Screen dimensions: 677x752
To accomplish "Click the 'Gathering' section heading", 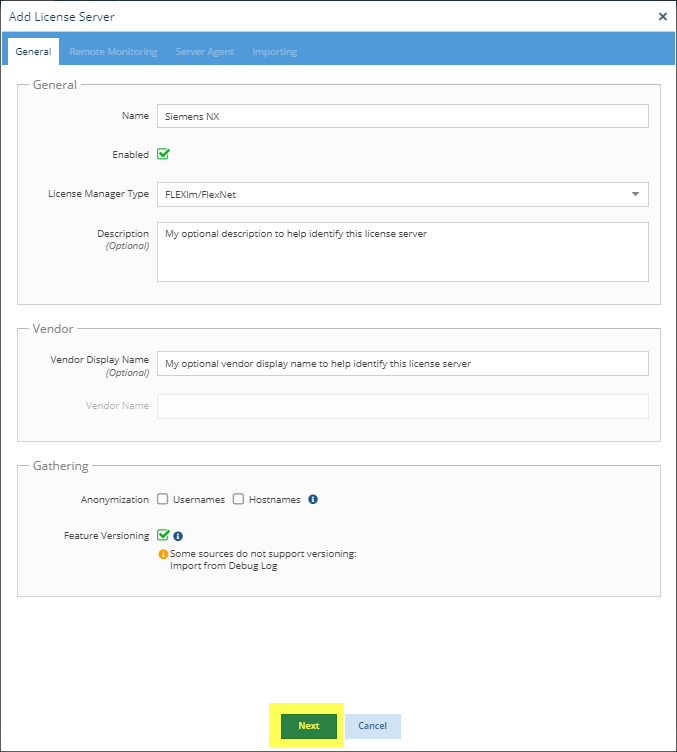I will click(x=60, y=466).
